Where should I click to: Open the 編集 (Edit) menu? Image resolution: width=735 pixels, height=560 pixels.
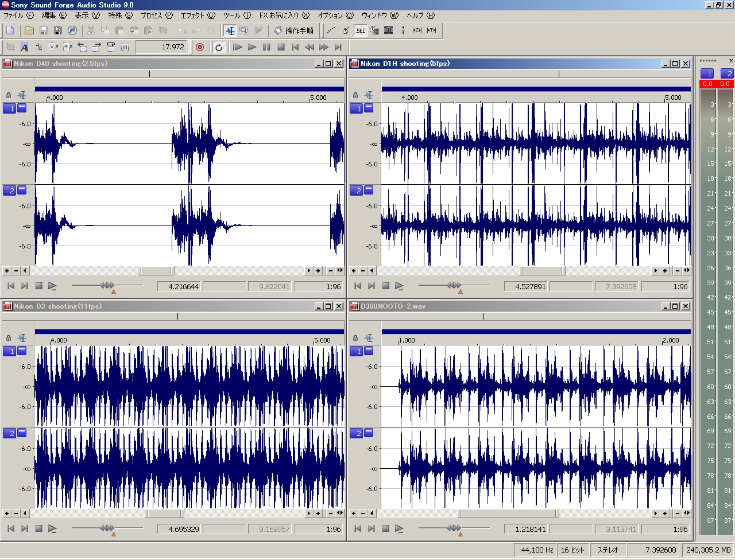54,15
